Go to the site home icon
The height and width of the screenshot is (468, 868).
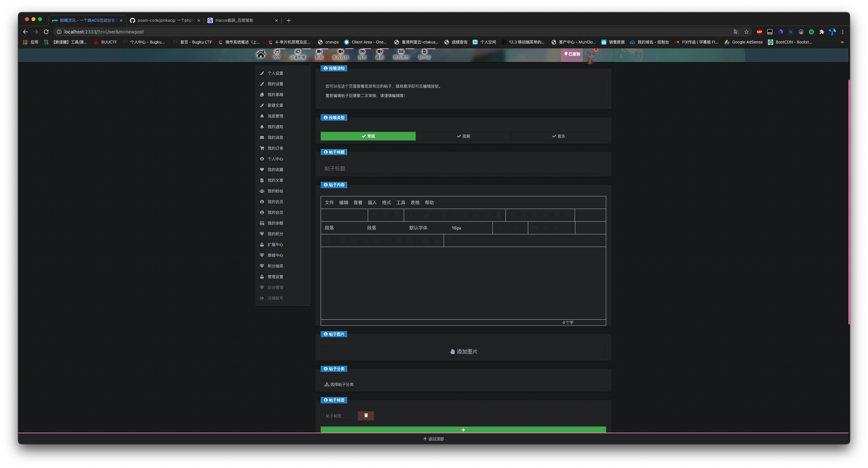tap(261, 54)
